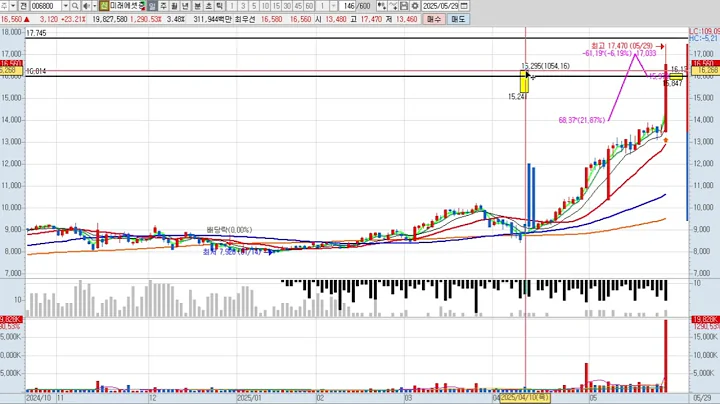Click the 최저 low price label

(x=232, y=252)
